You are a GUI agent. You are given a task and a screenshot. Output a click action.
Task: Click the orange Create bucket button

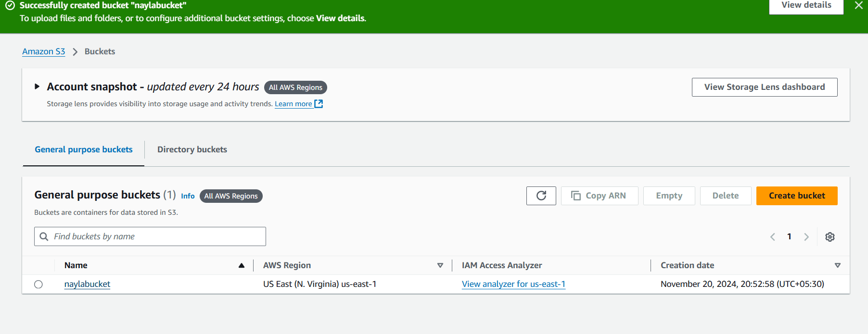[x=797, y=196]
